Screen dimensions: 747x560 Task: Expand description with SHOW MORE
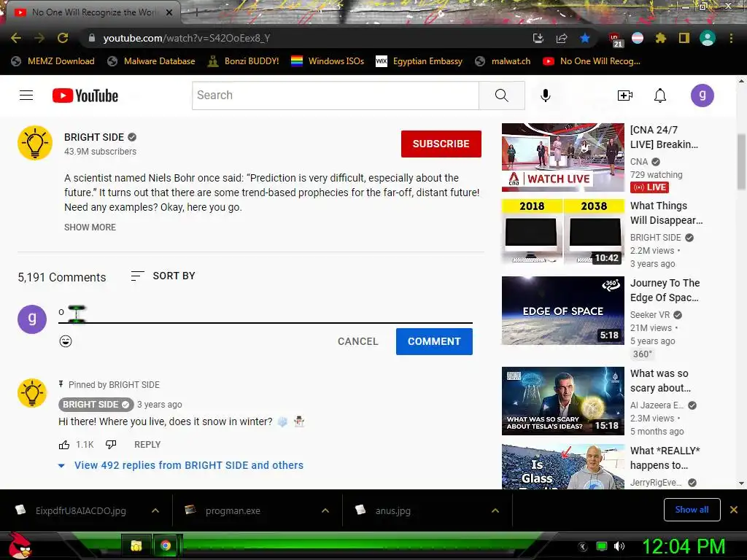(x=90, y=227)
